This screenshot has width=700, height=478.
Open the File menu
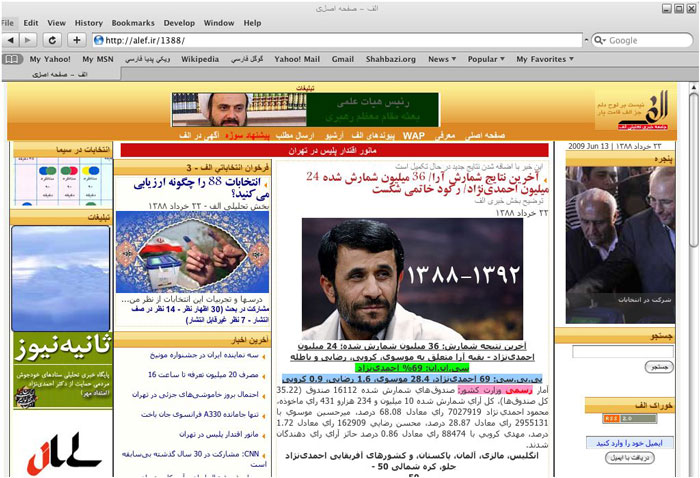[x=8, y=23]
